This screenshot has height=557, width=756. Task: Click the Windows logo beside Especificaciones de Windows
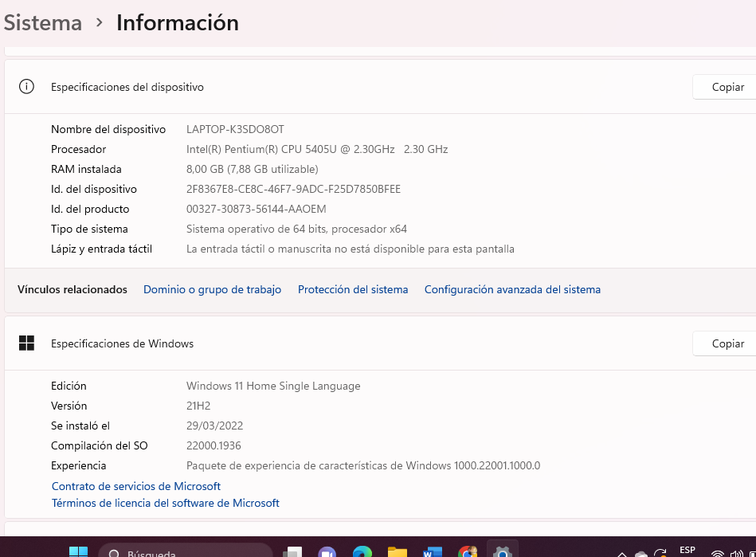(26, 343)
